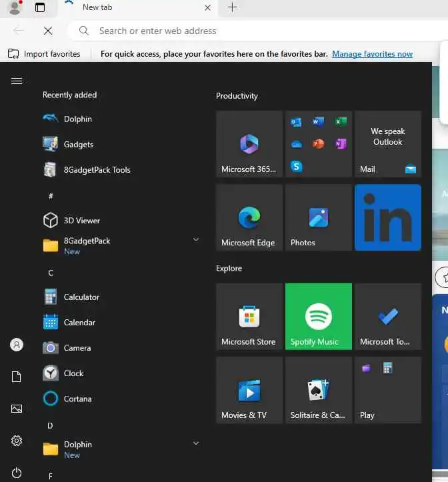This screenshot has width=448, height=482.
Task: Click Outlook icon in Office tile group
Action: pyautogui.click(x=296, y=123)
